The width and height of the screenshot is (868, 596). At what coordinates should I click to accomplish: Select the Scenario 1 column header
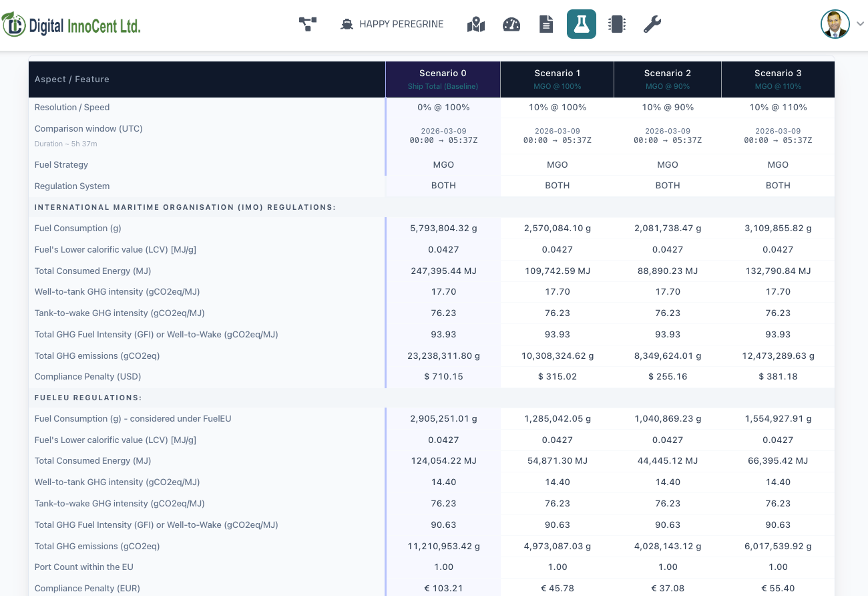(x=557, y=80)
